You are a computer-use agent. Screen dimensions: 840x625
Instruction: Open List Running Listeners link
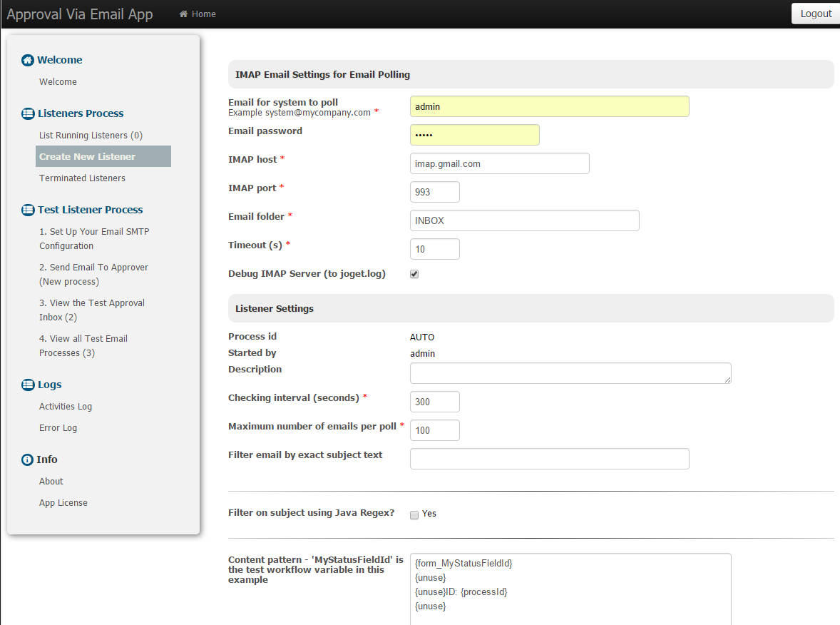91,135
